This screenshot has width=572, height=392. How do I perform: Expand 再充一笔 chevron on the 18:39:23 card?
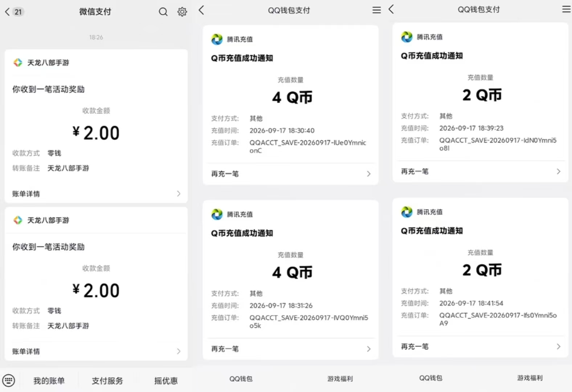559,171
